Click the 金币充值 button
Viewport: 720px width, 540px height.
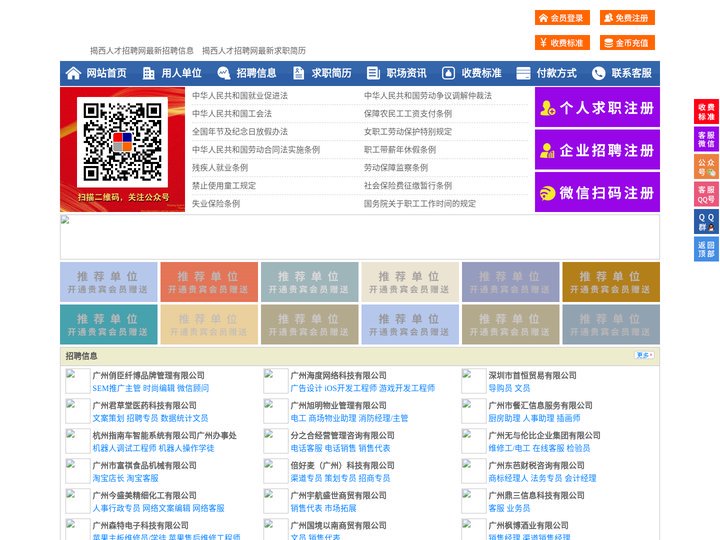627,43
